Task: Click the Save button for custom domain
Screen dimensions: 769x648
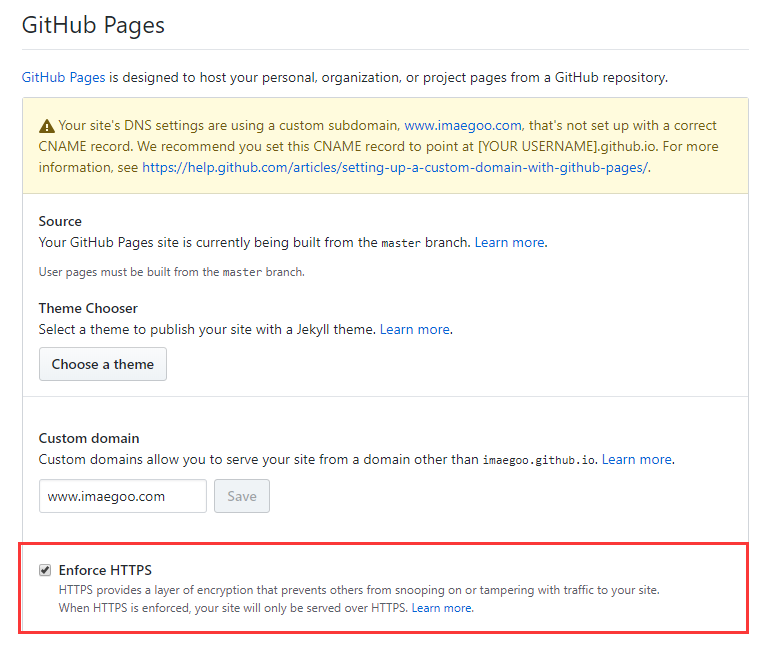Action: click(242, 496)
